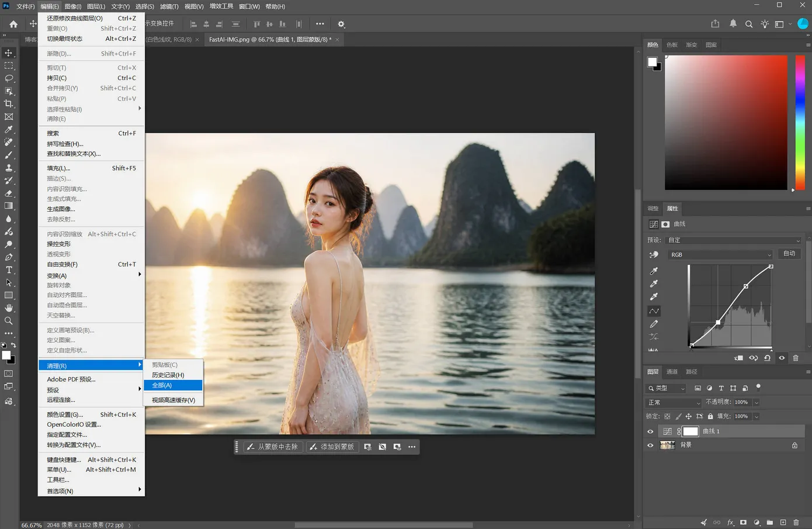
Task: Choose 全部(A) in the purge submenu
Action: (173, 386)
